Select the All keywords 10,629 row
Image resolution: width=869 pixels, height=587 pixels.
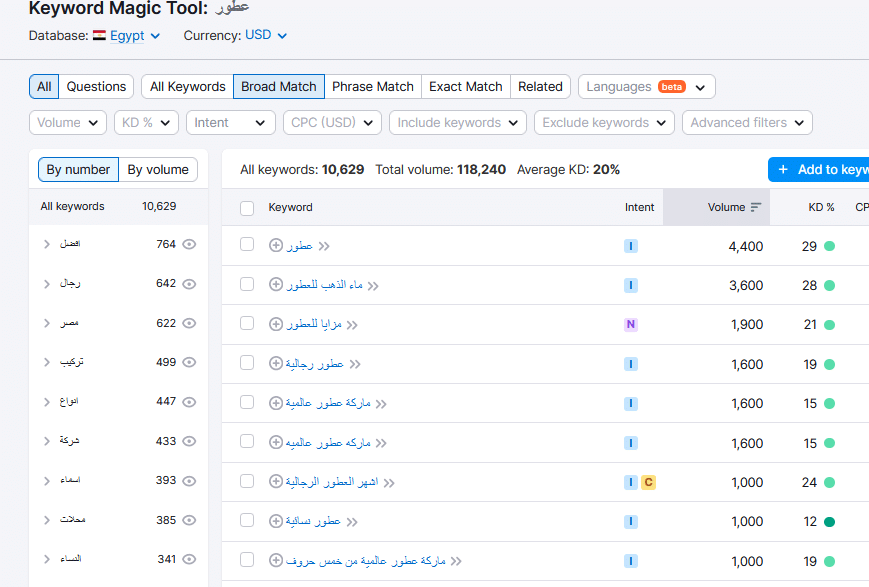118,206
